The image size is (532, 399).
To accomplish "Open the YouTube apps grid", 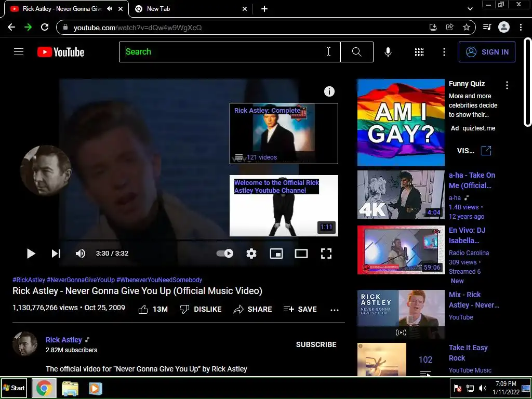I will tap(419, 52).
